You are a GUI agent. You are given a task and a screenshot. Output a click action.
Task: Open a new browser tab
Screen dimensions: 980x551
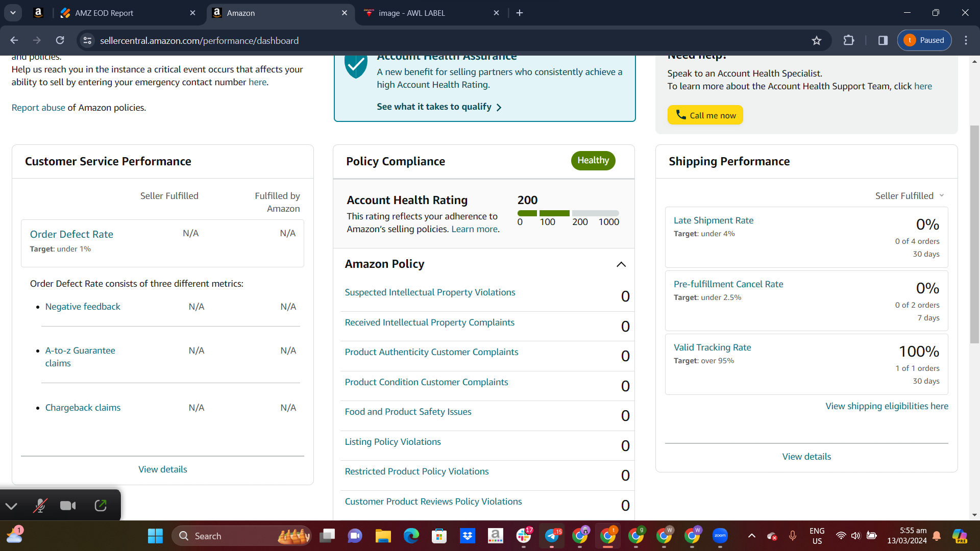tap(520, 13)
